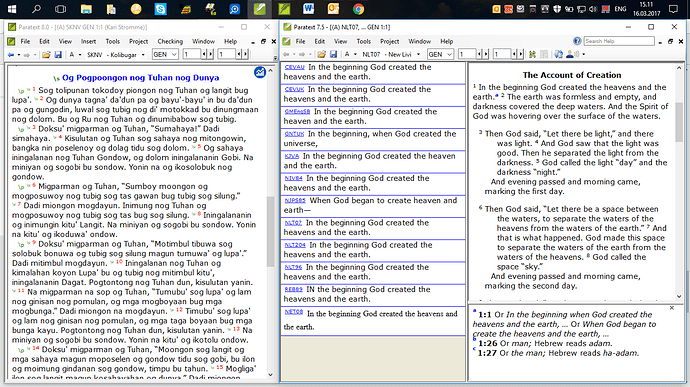Click the forward arrow in Paratext 8.0 toolbar

click(26, 55)
